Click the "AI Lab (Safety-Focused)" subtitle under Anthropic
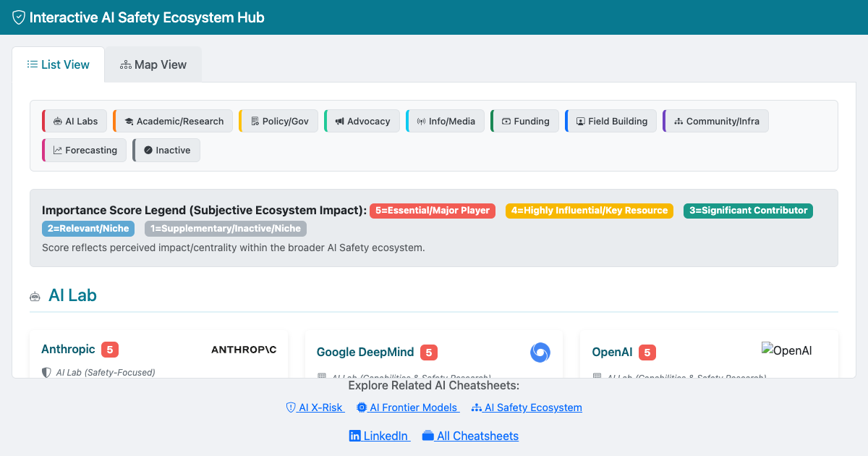Image resolution: width=868 pixels, height=456 pixels. [106, 373]
